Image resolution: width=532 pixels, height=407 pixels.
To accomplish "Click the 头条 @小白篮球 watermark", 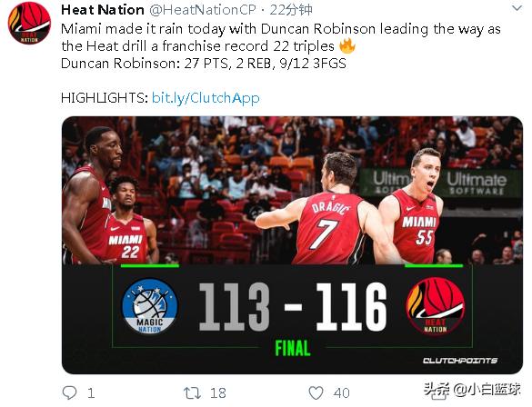I will tap(472, 389).
